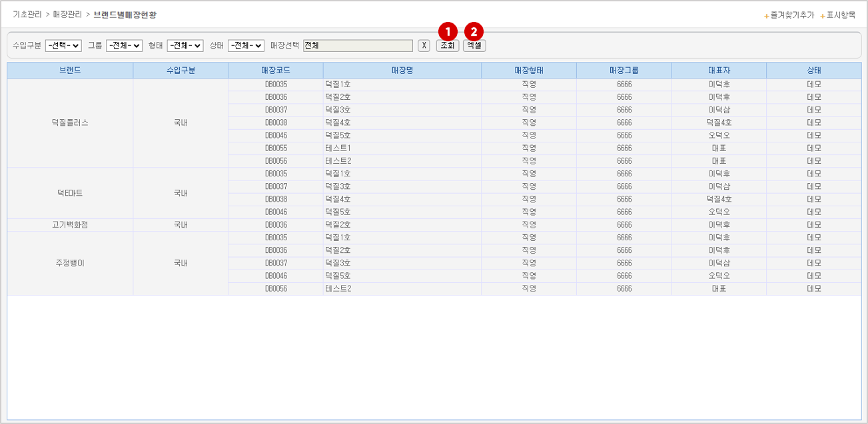Add page via 즐겨찾기추가 link
Image resolution: width=868 pixels, height=424 pixels.
(x=792, y=15)
